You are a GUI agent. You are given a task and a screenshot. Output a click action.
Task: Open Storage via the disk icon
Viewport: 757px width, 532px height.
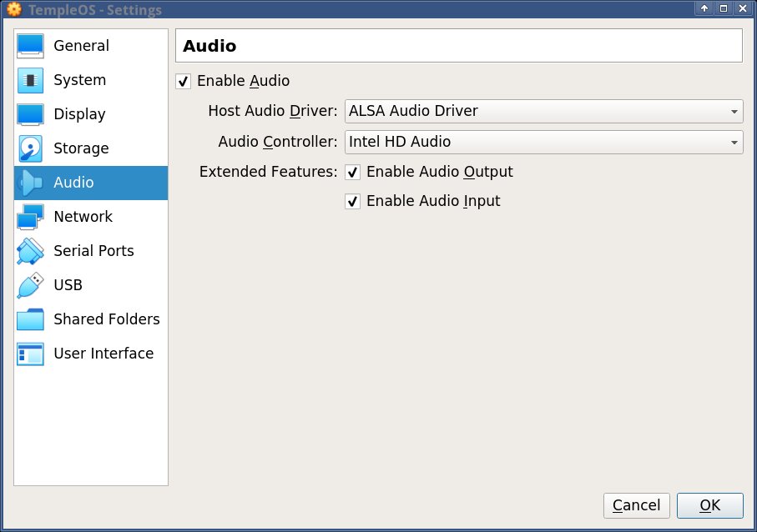(30, 148)
